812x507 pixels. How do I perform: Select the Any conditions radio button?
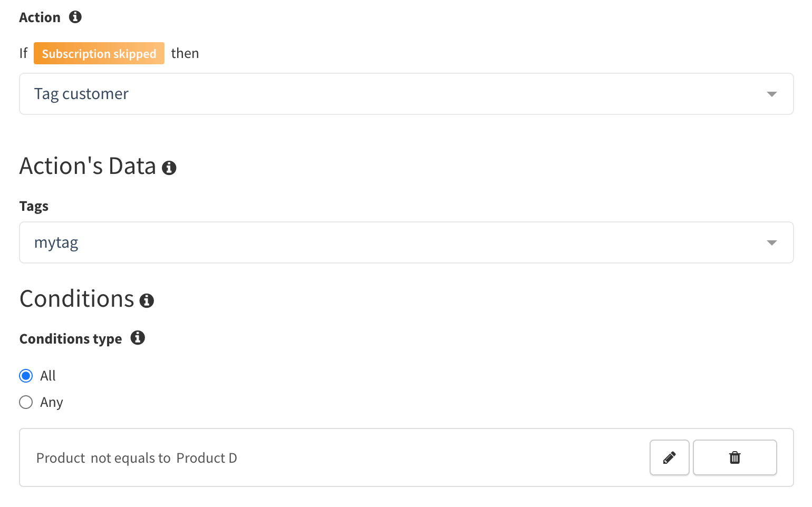click(26, 402)
